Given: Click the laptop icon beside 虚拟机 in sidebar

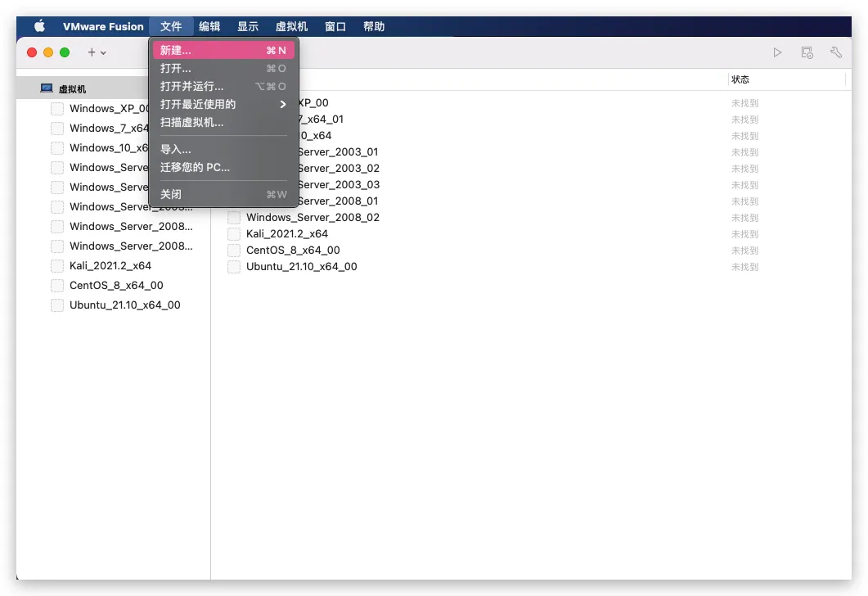Looking at the screenshot, I should [47, 88].
